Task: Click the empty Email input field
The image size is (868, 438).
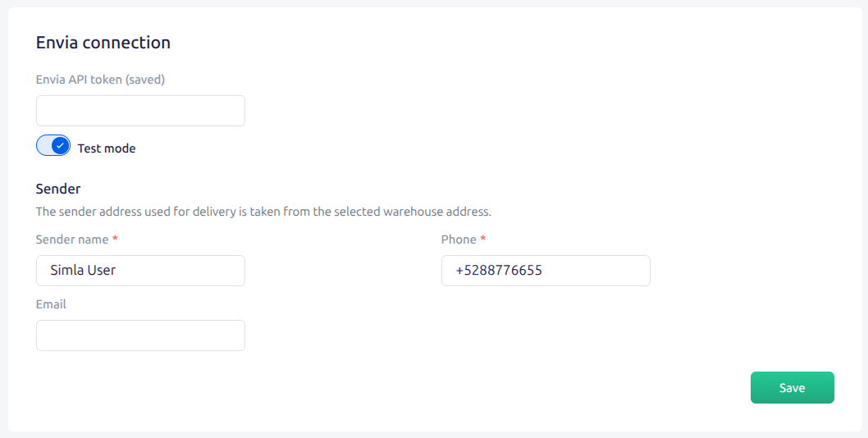Action: click(x=140, y=335)
